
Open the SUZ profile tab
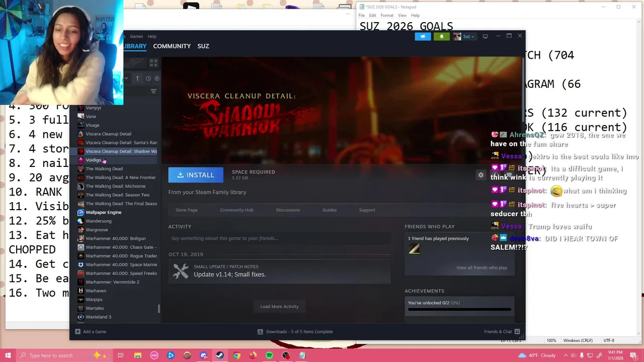coord(203,46)
